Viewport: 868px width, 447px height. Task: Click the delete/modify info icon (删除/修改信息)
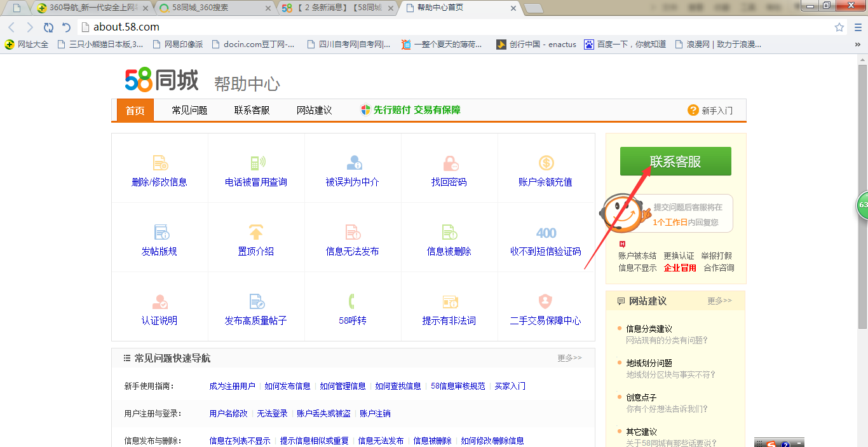point(160,163)
